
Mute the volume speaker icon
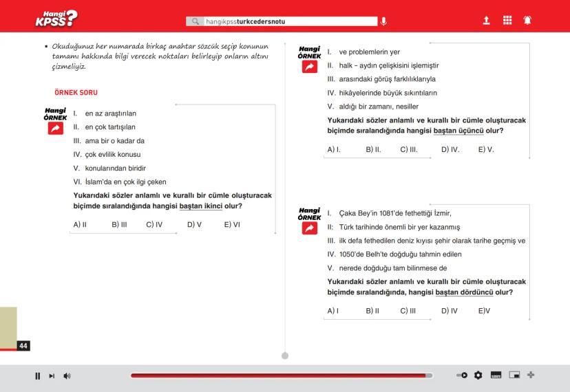(67, 376)
